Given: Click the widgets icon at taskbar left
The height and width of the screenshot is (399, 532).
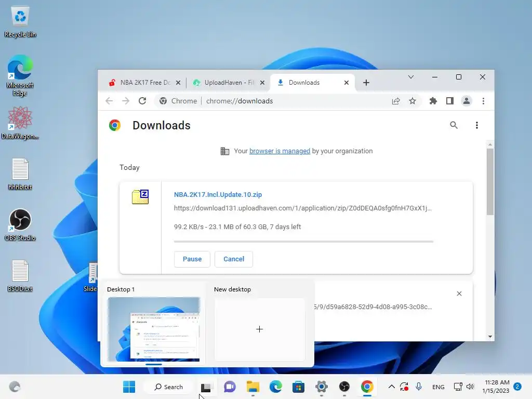Looking at the screenshot, I should tap(15, 387).
